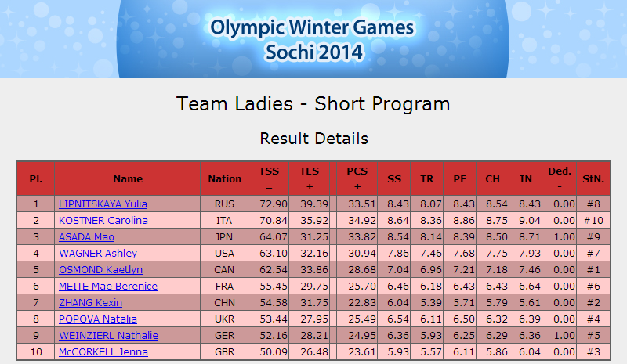Click the TSS column header

click(269, 178)
